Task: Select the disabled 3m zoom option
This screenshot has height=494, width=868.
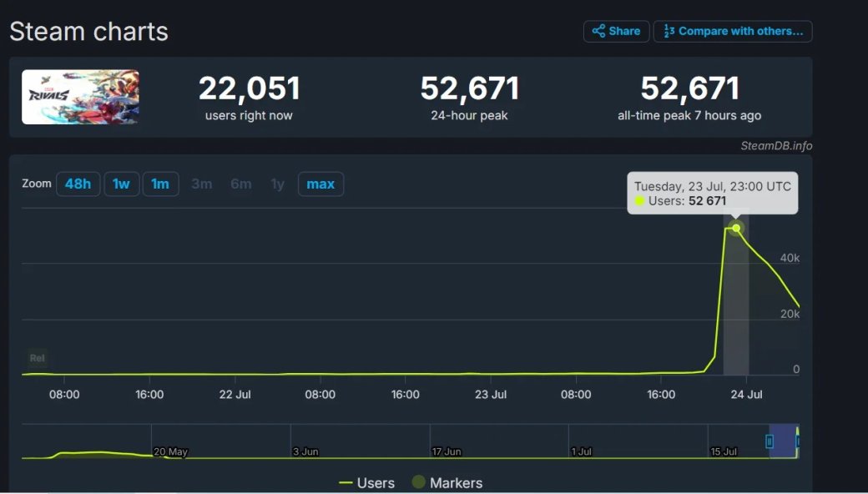Action: click(x=201, y=184)
